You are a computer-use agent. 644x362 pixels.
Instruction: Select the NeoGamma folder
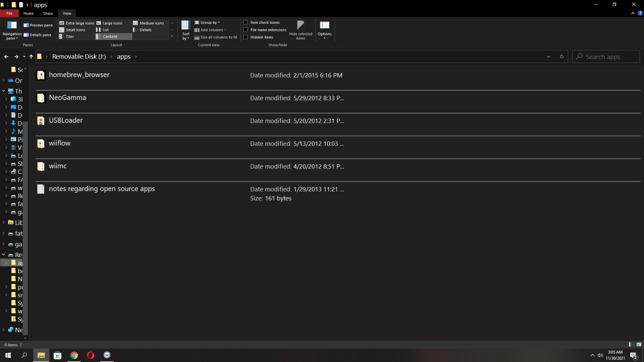(x=338, y=102)
